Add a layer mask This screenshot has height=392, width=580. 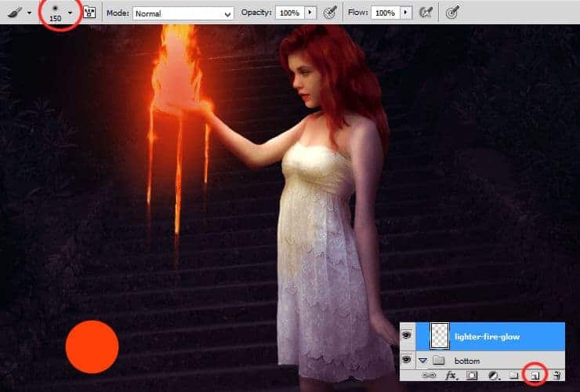(472, 376)
